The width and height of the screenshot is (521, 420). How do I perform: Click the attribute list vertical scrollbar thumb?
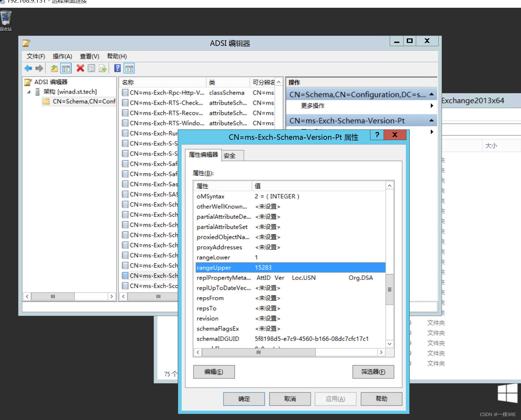(x=390, y=290)
